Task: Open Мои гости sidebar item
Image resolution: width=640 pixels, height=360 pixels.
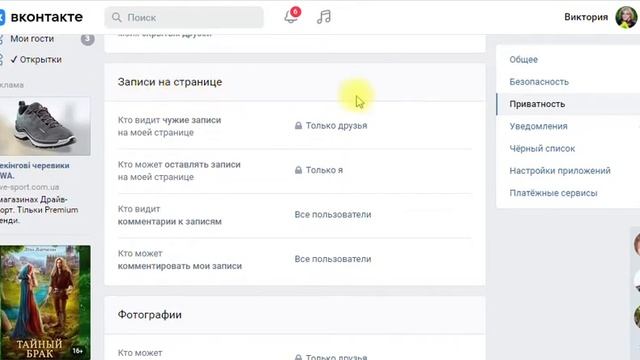Action: pyautogui.click(x=32, y=39)
